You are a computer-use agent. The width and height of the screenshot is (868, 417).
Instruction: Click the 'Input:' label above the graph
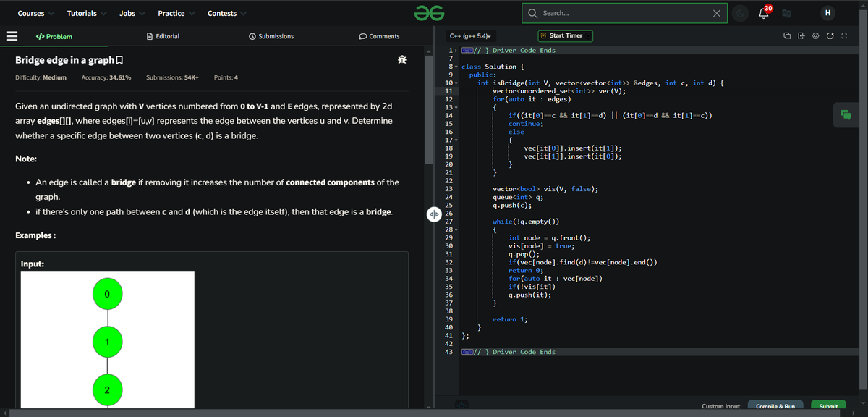click(x=33, y=264)
